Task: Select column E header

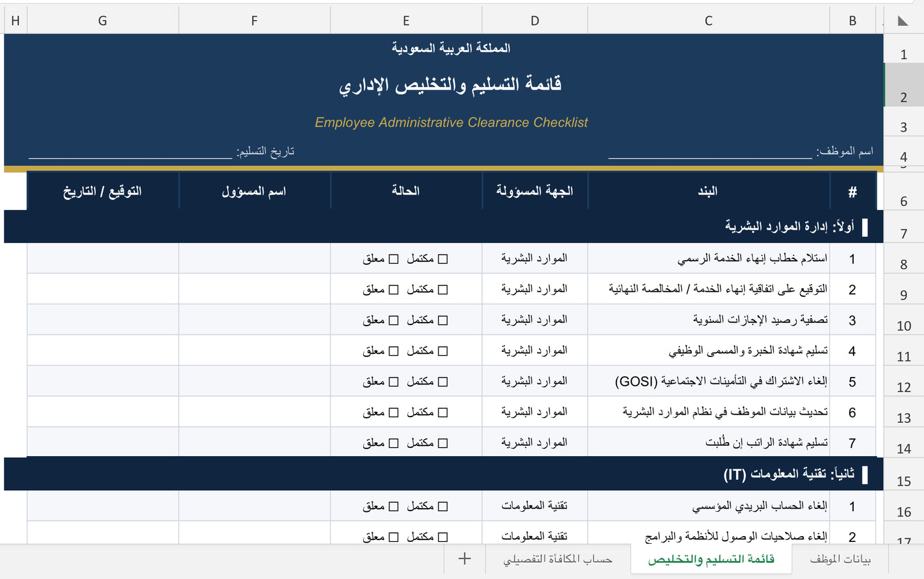Action: pyautogui.click(x=406, y=20)
